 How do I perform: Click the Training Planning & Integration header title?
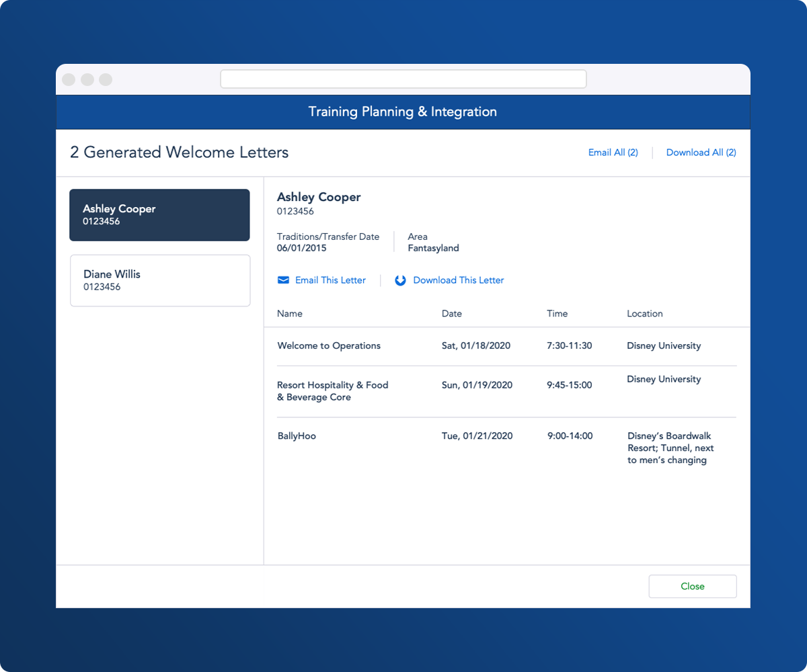click(x=403, y=112)
